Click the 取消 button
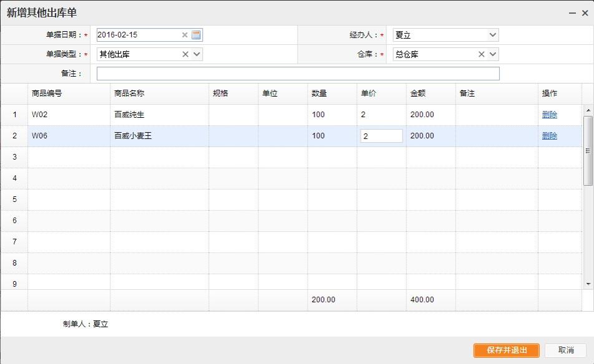The height and width of the screenshot is (364, 594). [565, 350]
